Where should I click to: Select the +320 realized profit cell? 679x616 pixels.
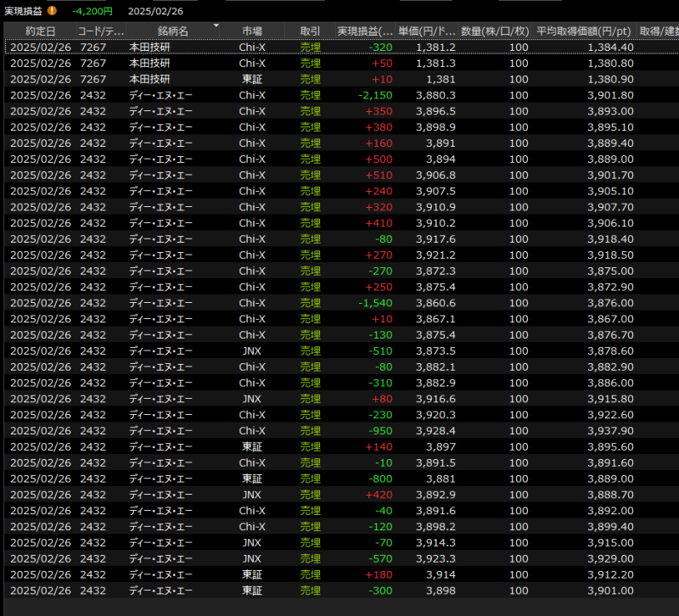point(379,207)
